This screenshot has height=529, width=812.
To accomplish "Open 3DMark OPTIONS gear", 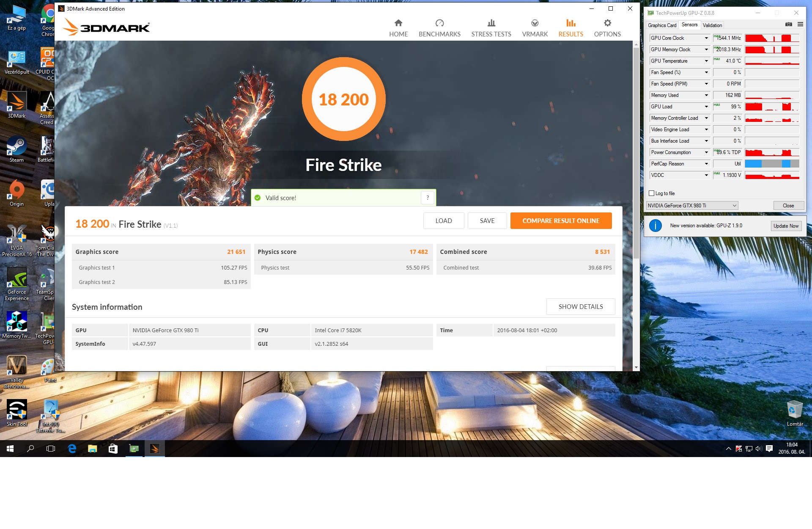I will point(607,28).
